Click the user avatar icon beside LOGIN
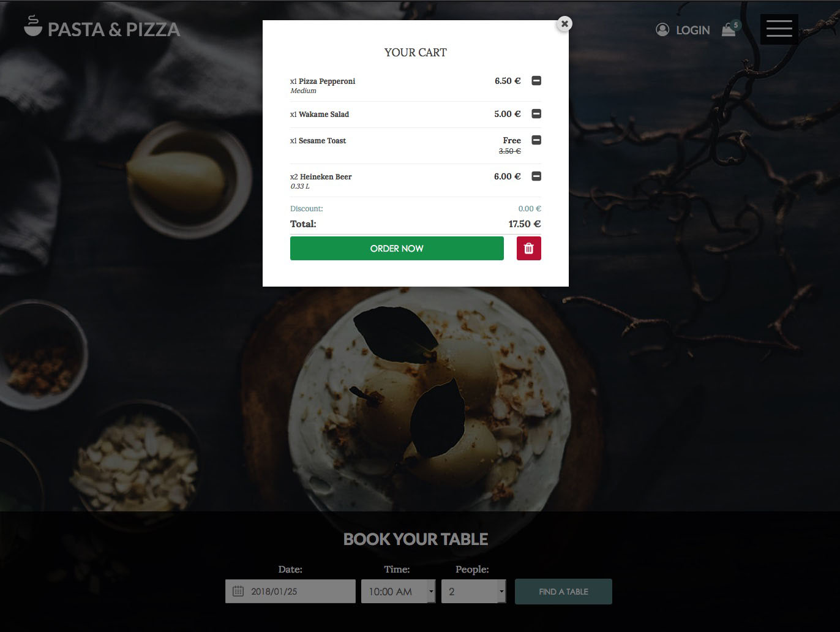 (662, 29)
